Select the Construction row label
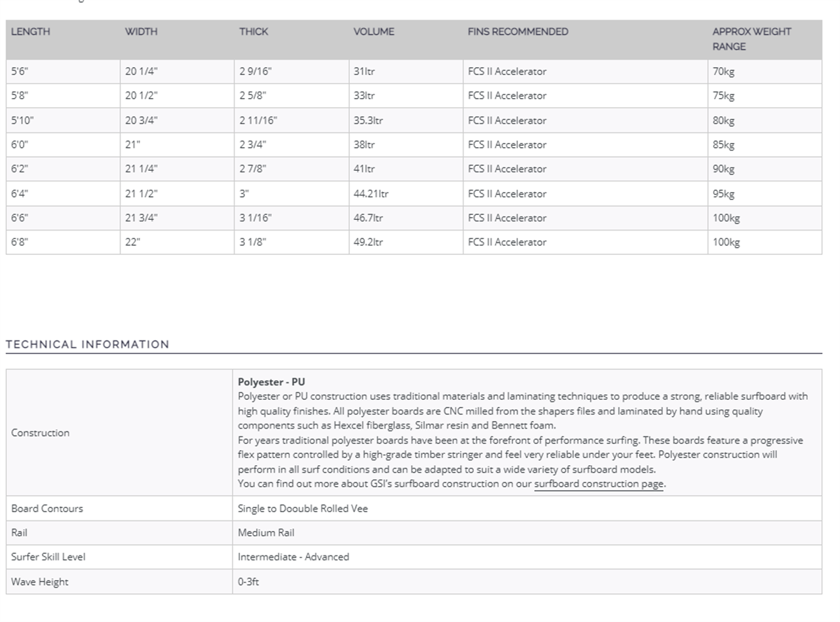Image resolution: width=840 pixels, height=622 pixels. coord(41,433)
